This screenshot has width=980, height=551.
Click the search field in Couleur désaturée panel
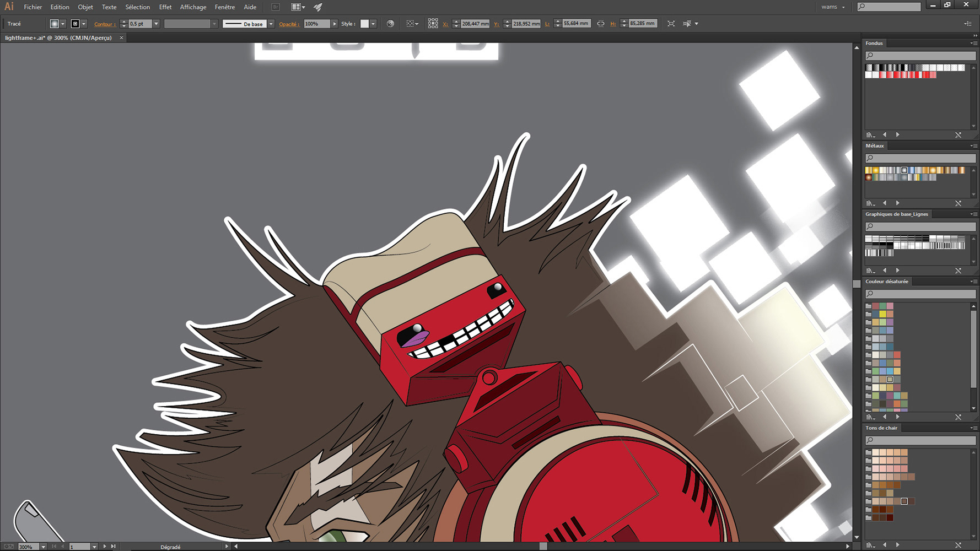tap(920, 294)
